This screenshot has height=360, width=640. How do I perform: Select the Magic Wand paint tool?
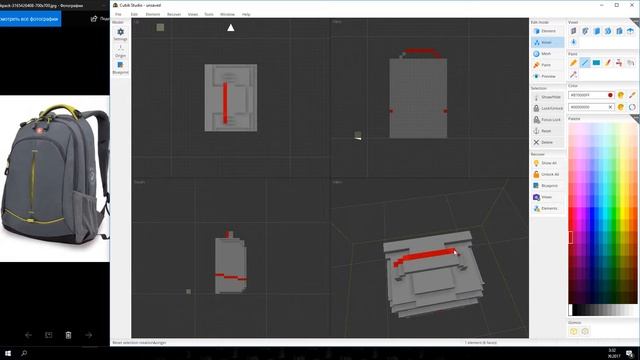click(573, 74)
